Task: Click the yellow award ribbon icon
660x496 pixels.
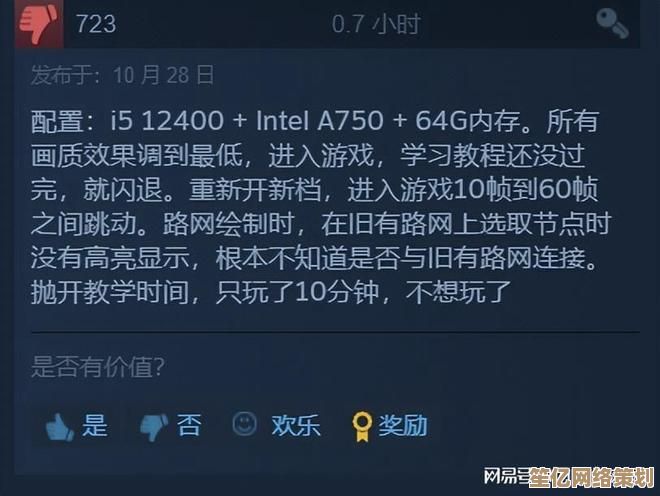Action: click(x=361, y=427)
